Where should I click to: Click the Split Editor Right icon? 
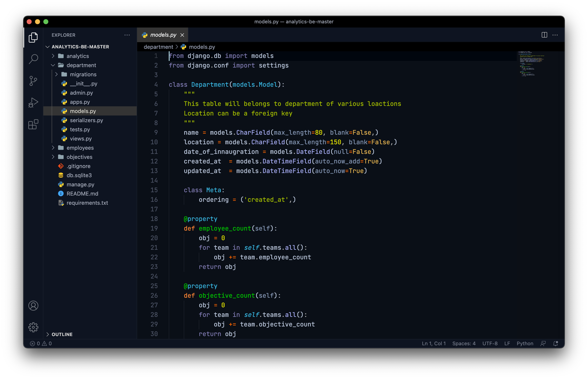(544, 35)
